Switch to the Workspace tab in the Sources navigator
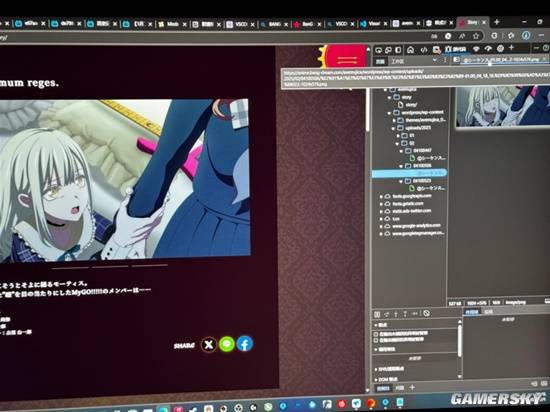This screenshot has height=412, width=550. (x=398, y=61)
